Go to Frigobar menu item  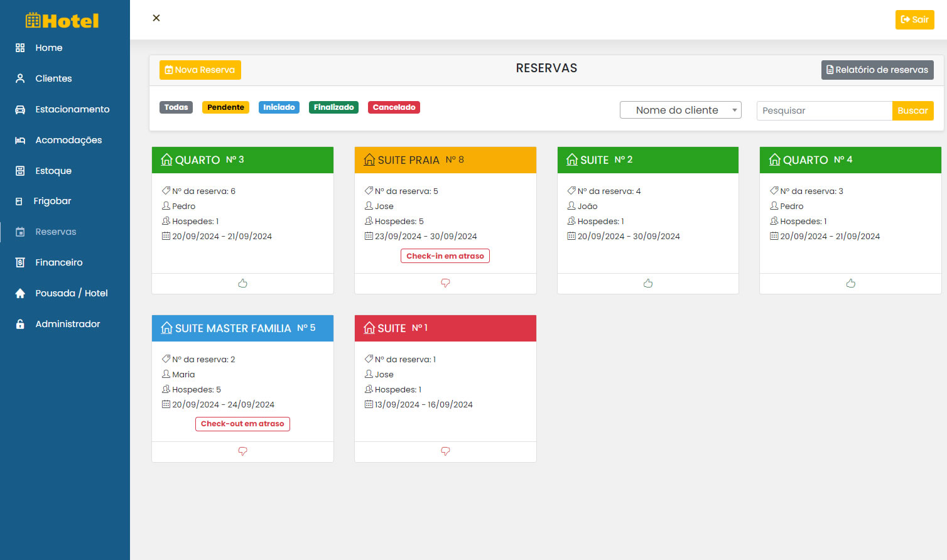[x=52, y=201]
